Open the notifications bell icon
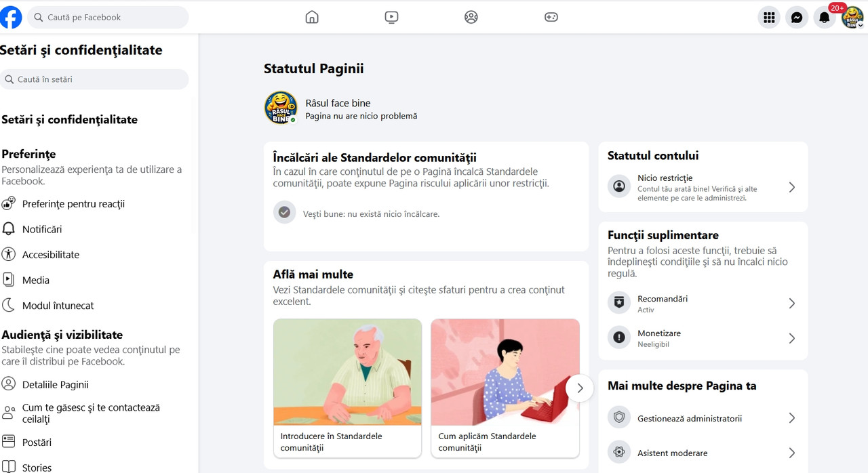 pos(825,18)
